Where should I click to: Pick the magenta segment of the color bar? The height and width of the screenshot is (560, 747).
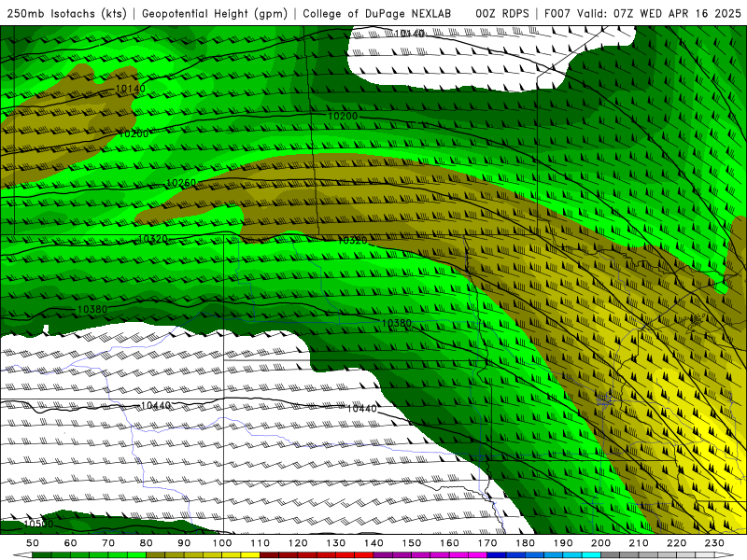tap(430, 555)
